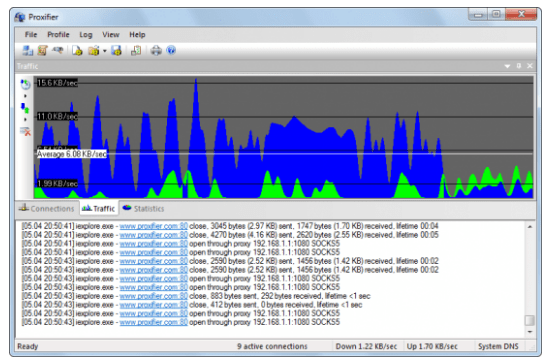Open proxifier.com link in 412 bytes row
The width and height of the screenshot is (547, 362).
[x=153, y=304]
